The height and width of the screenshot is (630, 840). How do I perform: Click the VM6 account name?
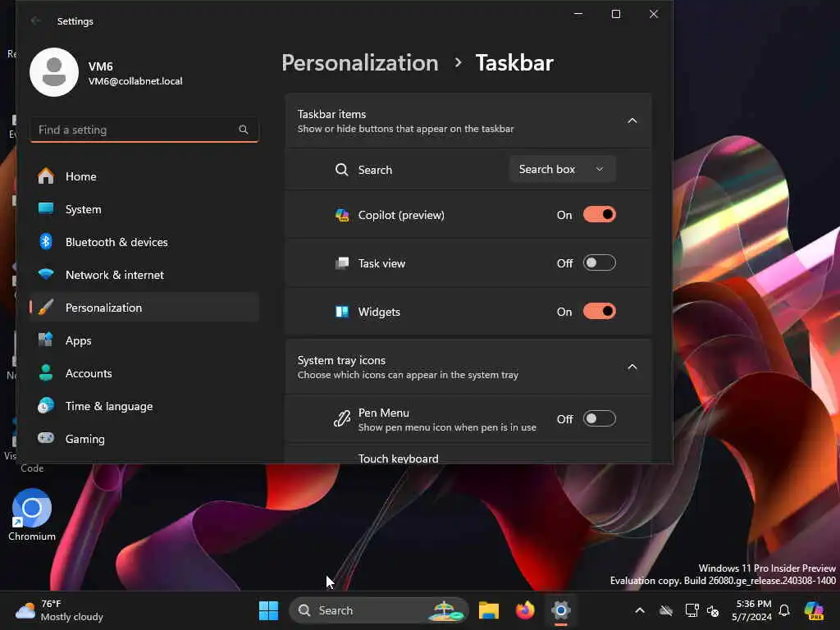[101, 66]
